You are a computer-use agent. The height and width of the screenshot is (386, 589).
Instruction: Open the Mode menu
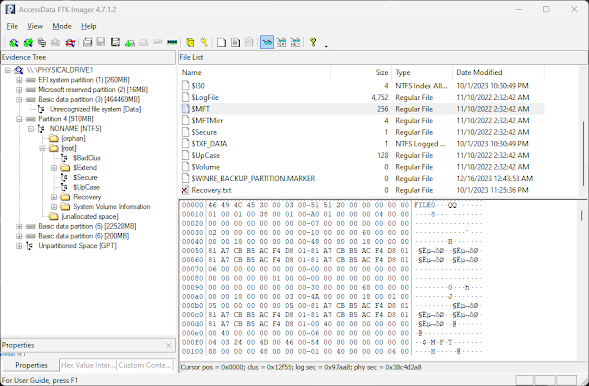(x=62, y=26)
